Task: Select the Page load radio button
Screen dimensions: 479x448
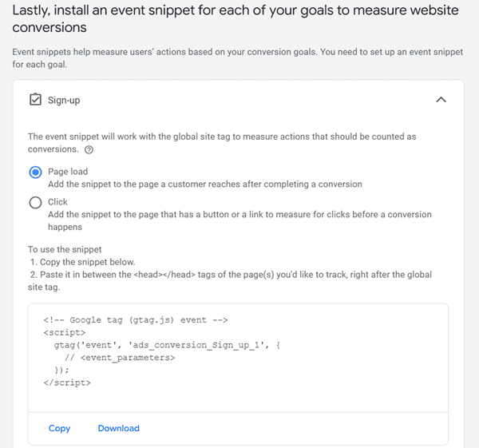Action: click(x=35, y=172)
